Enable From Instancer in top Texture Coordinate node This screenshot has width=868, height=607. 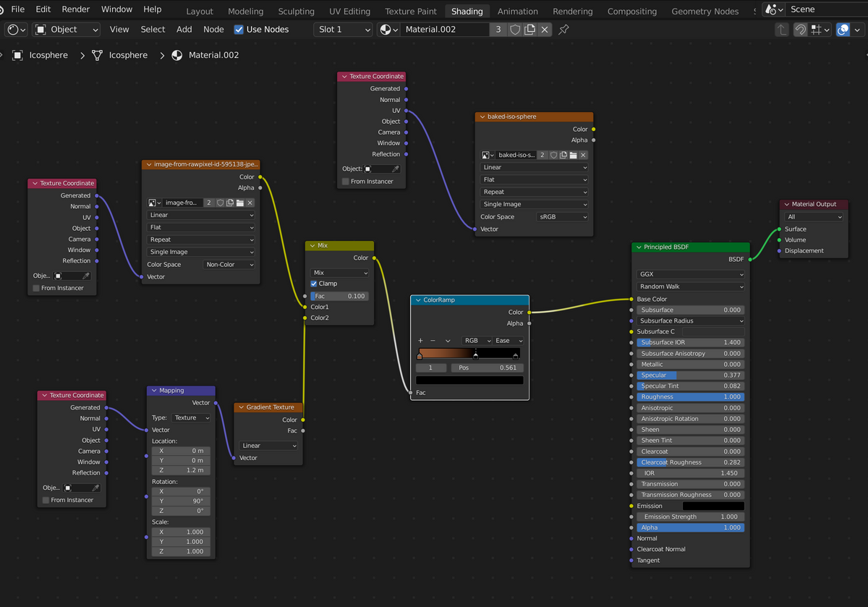click(346, 182)
